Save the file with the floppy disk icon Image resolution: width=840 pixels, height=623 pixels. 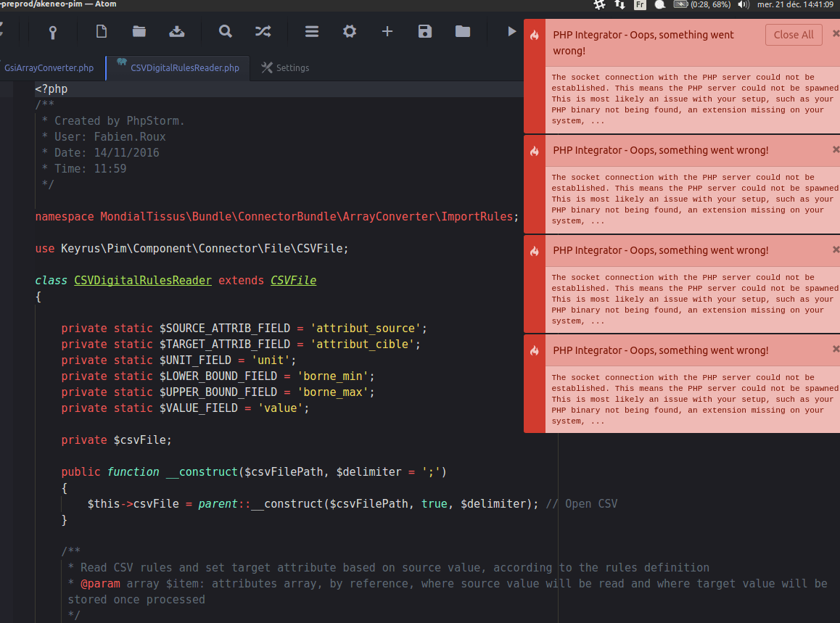coord(425,31)
